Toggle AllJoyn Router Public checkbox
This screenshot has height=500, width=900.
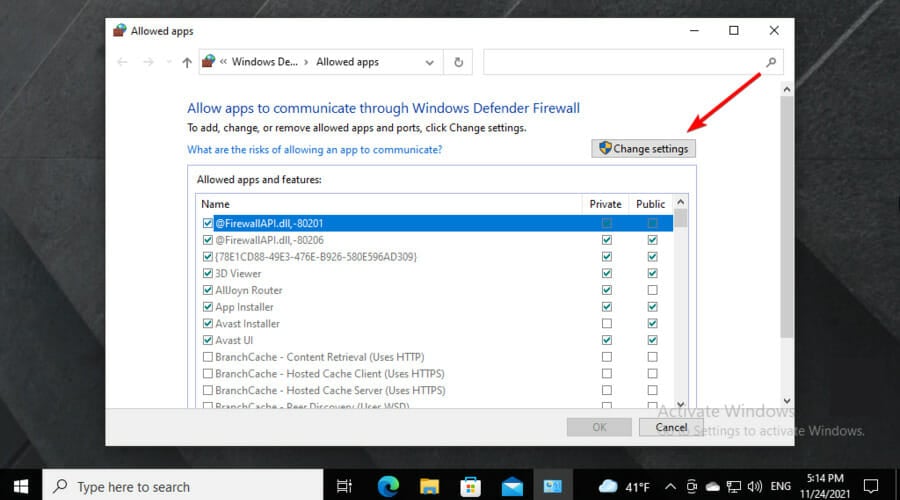[x=653, y=290]
